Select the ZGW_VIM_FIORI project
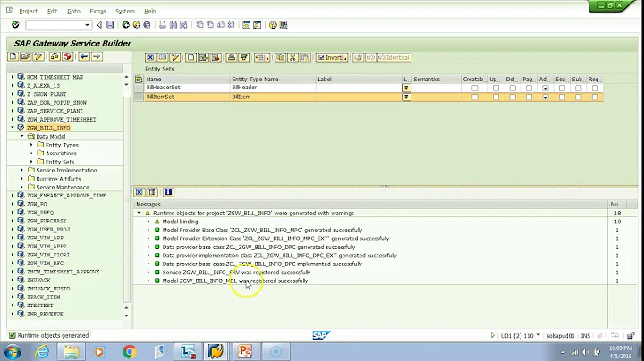Image resolution: width=644 pixels, height=361 pixels. [48, 255]
